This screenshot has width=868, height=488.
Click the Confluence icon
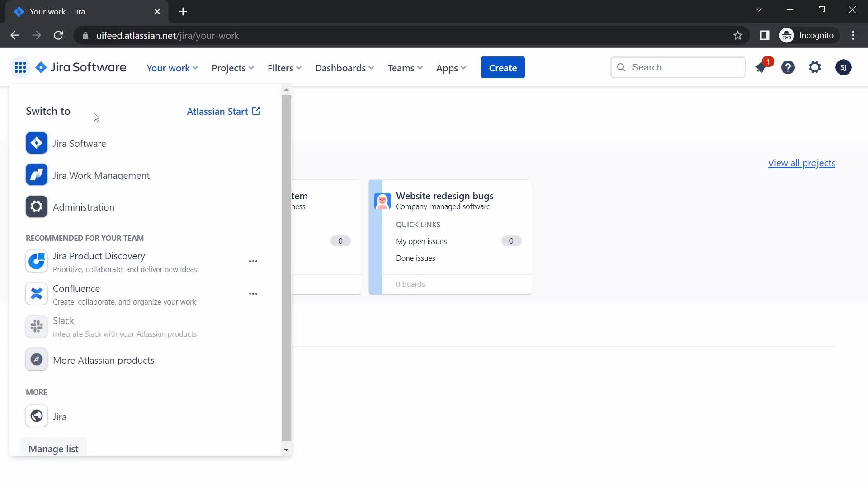point(36,294)
